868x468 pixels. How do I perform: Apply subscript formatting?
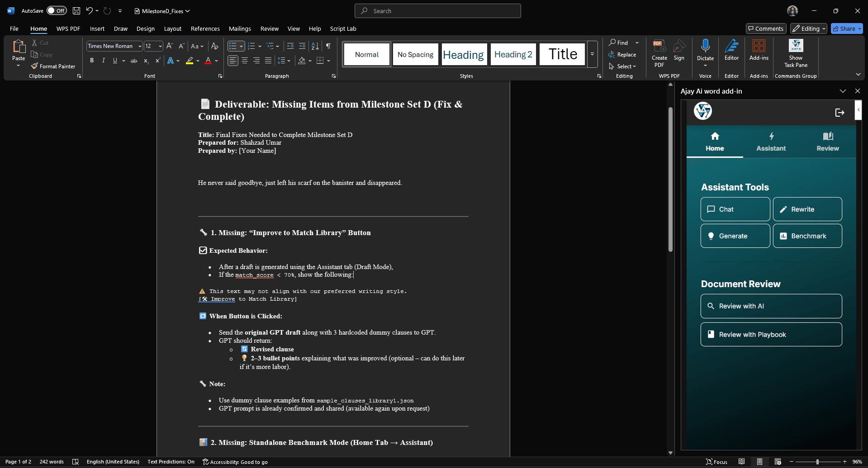point(146,61)
